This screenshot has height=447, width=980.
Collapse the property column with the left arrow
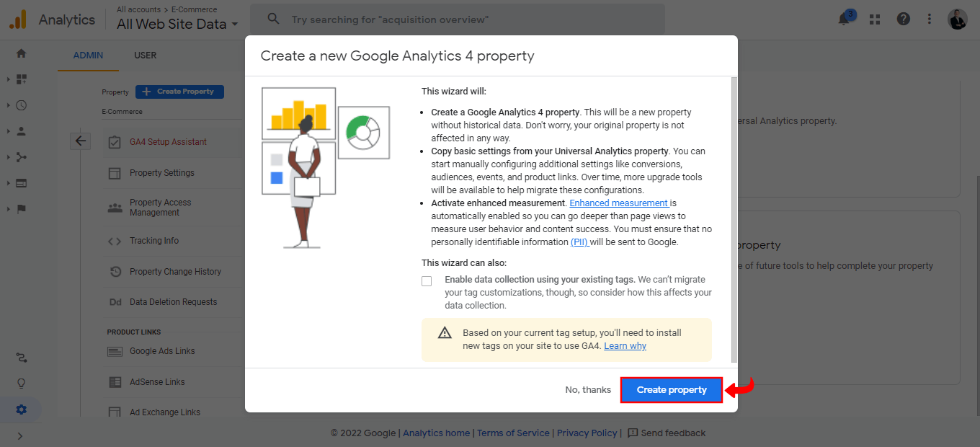pyautogui.click(x=80, y=141)
